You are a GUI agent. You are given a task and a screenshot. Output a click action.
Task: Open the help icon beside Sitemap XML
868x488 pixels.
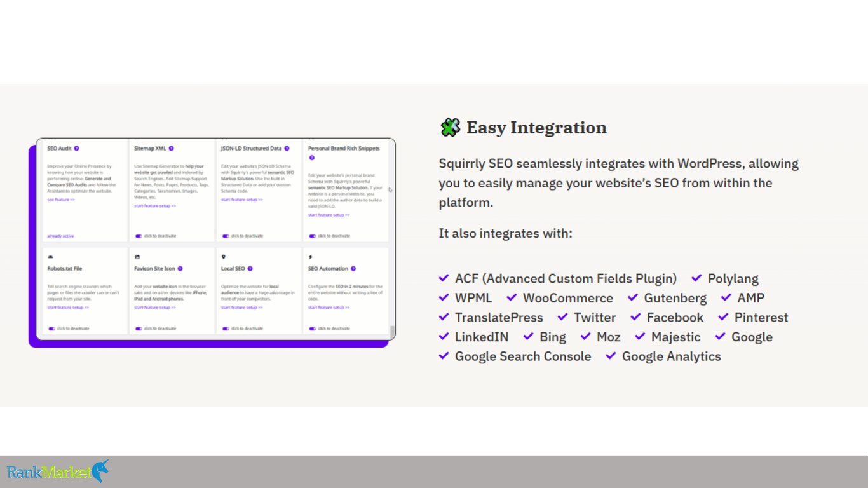pyautogui.click(x=171, y=148)
